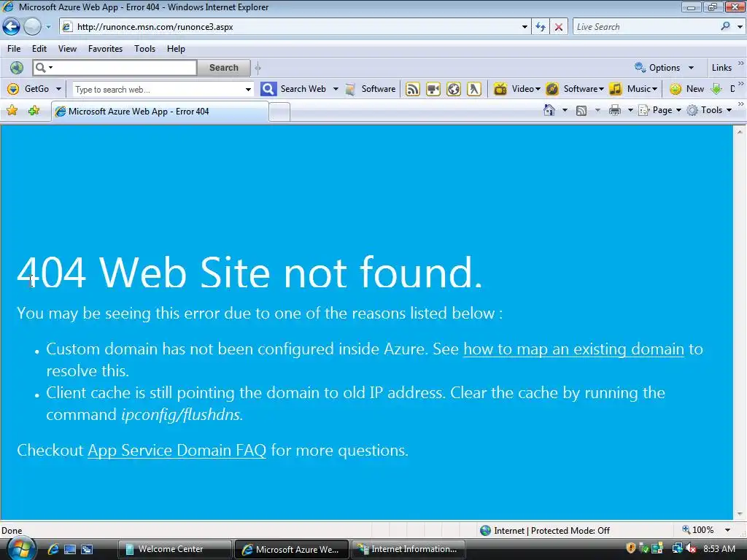
Task: Open the Tools gear command bar menu
Action: pos(709,111)
